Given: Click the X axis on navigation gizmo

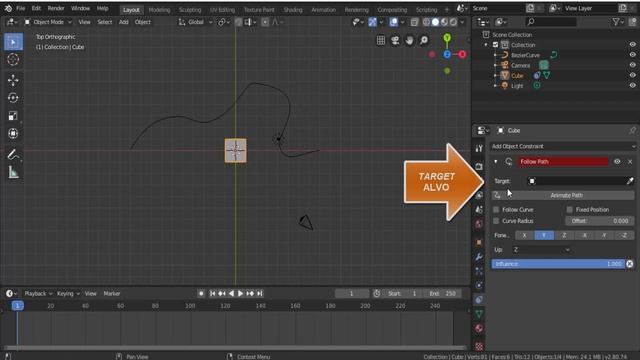Looking at the screenshot, I should pyautogui.click(x=462, y=54).
